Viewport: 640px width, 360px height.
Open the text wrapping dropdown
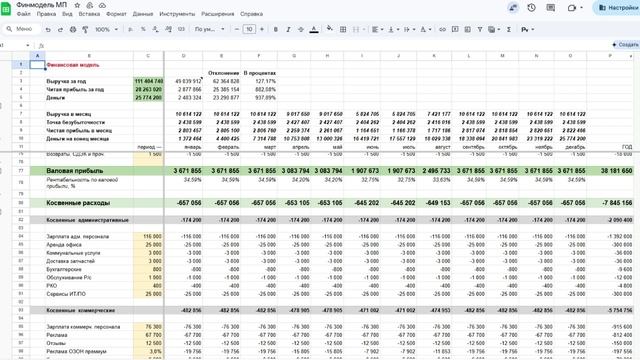pos(409,29)
